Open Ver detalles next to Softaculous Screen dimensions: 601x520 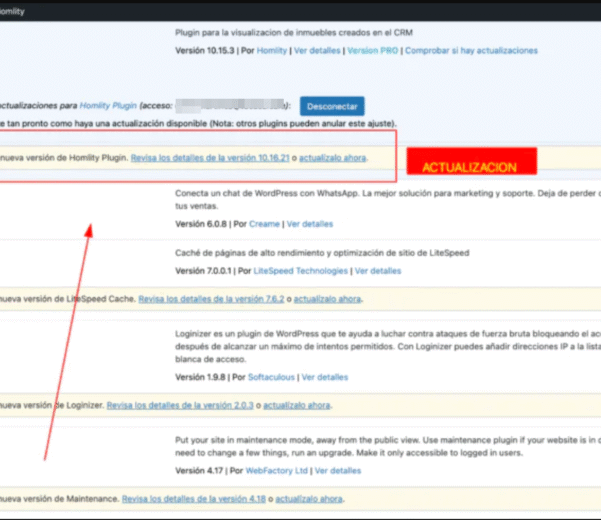click(x=325, y=377)
